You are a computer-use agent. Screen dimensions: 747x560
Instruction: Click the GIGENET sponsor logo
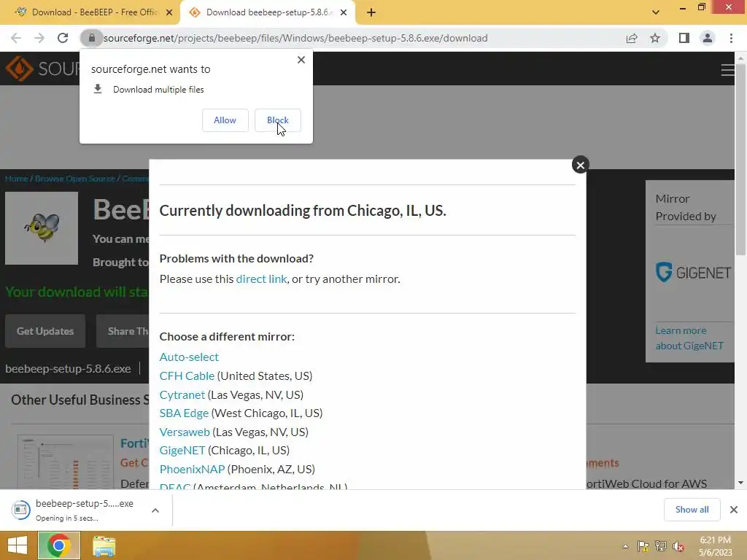tap(693, 273)
